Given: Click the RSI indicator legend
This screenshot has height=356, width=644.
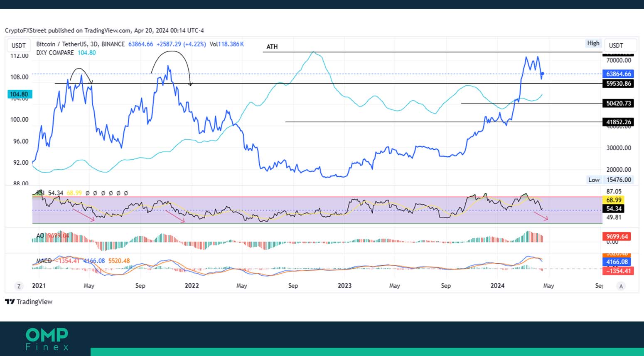Looking at the screenshot, I should (x=40, y=193).
